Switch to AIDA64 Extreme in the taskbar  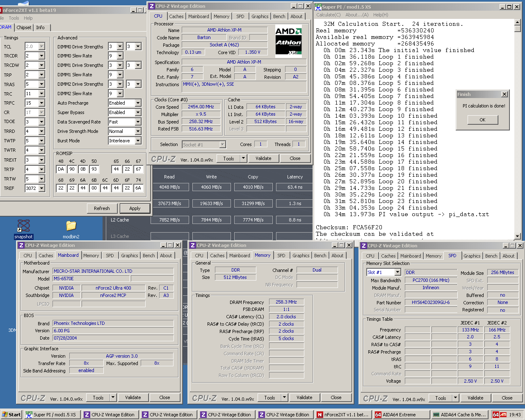click(x=401, y=415)
